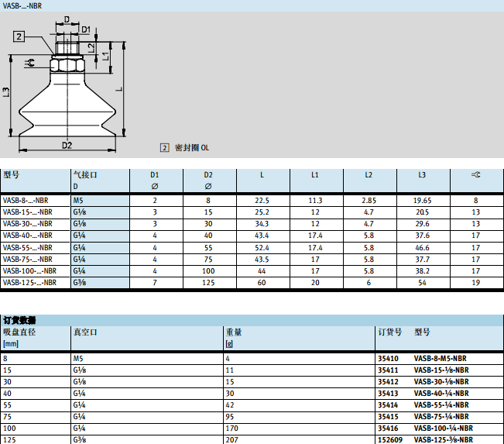Click the weight value 95
The width and height of the screenshot is (504, 444).
230,416
